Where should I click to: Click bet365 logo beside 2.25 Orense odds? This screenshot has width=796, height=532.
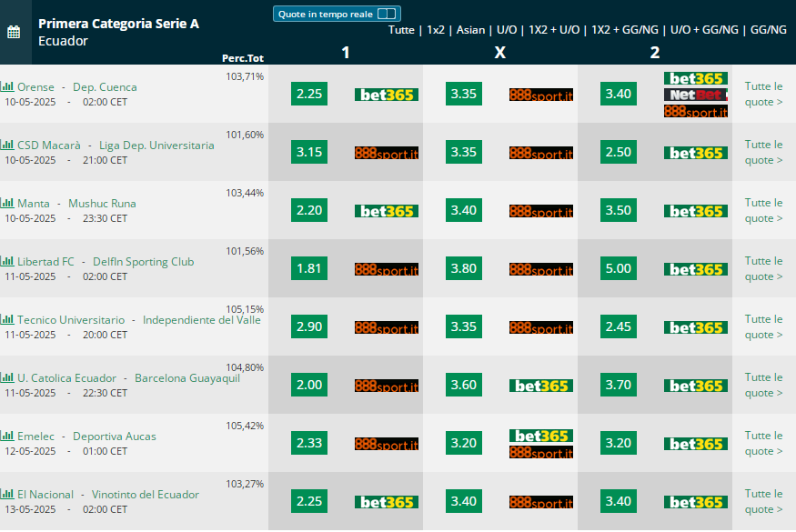pos(387,95)
